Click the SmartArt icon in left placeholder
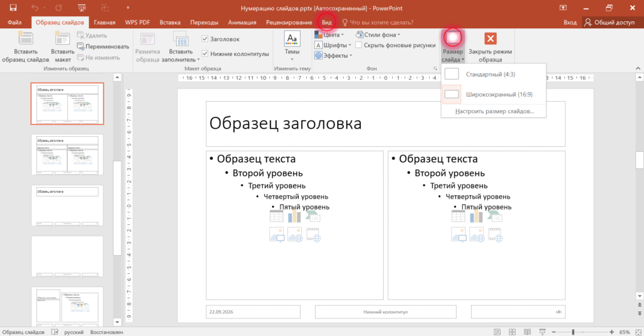 click(x=313, y=216)
